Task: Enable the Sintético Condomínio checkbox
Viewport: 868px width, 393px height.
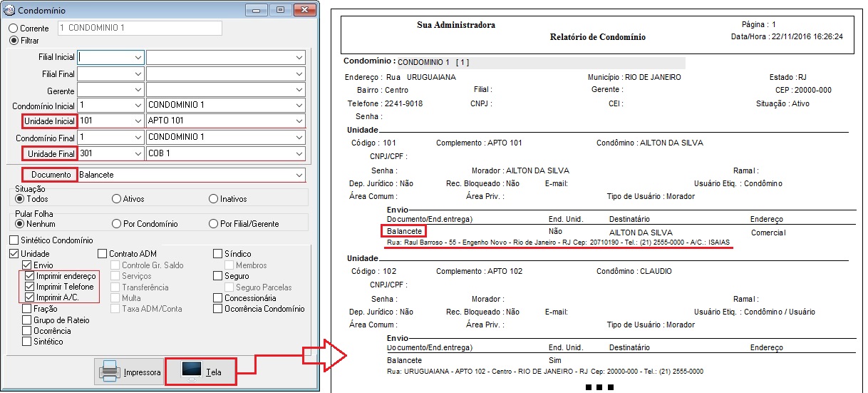Action: pyautogui.click(x=14, y=240)
